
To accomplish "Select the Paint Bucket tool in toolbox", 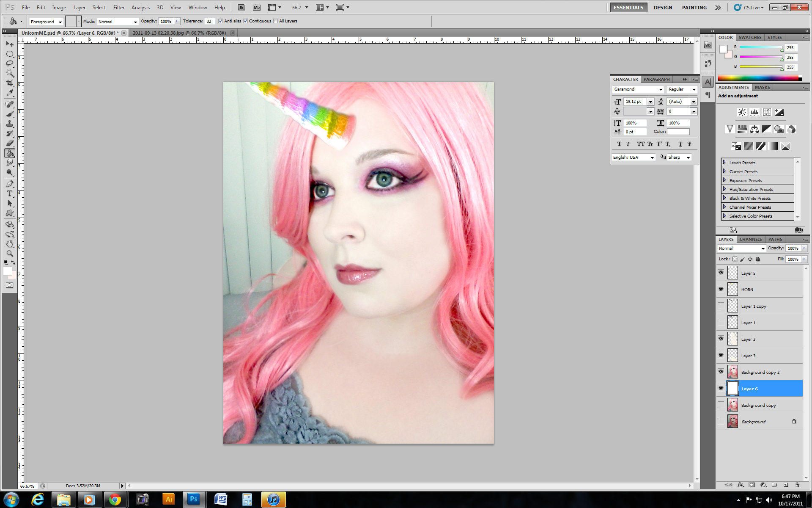I will (x=10, y=153).
